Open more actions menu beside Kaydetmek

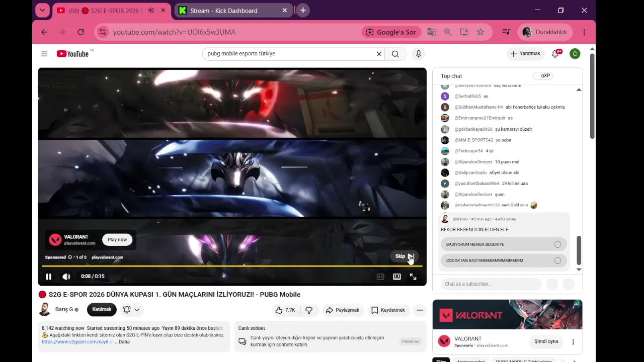pos(420,310)
